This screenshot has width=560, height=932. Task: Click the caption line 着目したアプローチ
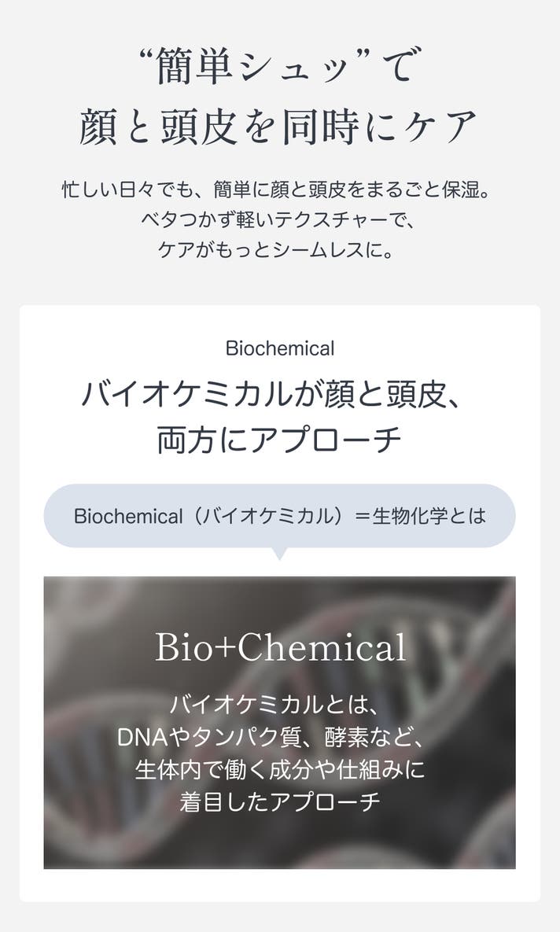tap(279, 802)
